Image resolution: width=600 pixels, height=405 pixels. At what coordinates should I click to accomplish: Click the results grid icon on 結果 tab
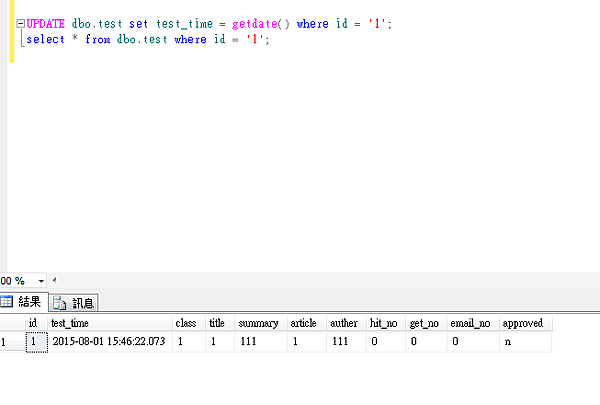coord(7,302)
